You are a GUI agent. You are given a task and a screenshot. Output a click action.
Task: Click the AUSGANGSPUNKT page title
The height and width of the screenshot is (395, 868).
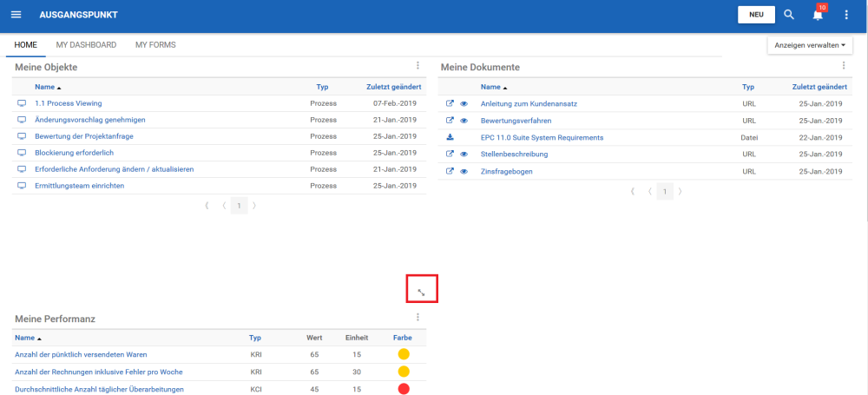tap(79, 15)
